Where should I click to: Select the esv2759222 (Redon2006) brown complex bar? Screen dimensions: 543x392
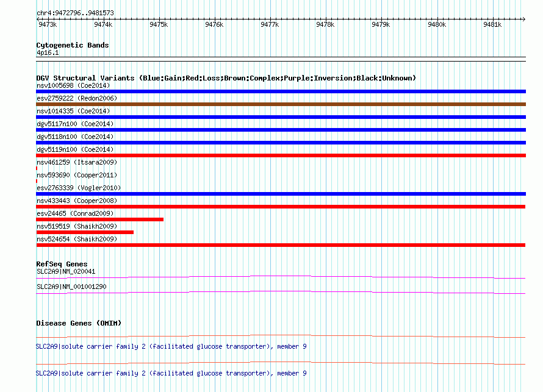(281, 104)
